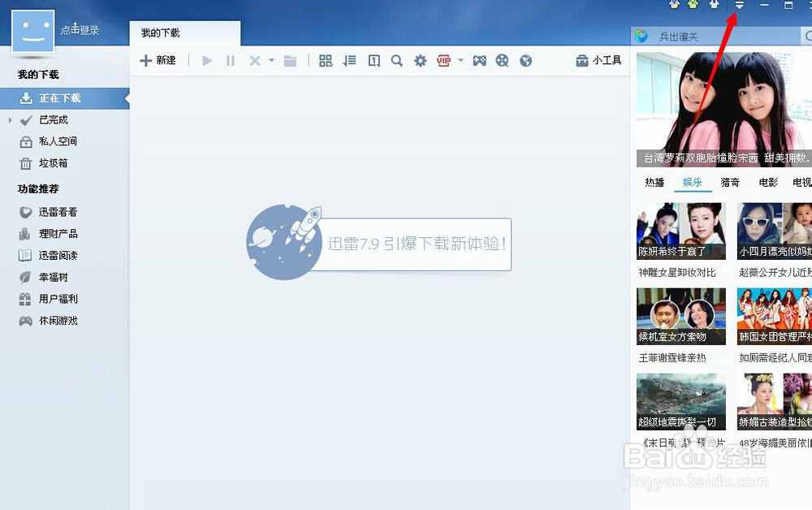Open the download folder icon
The height and width of the screenshot is (510, 812).
pos(290,61)
